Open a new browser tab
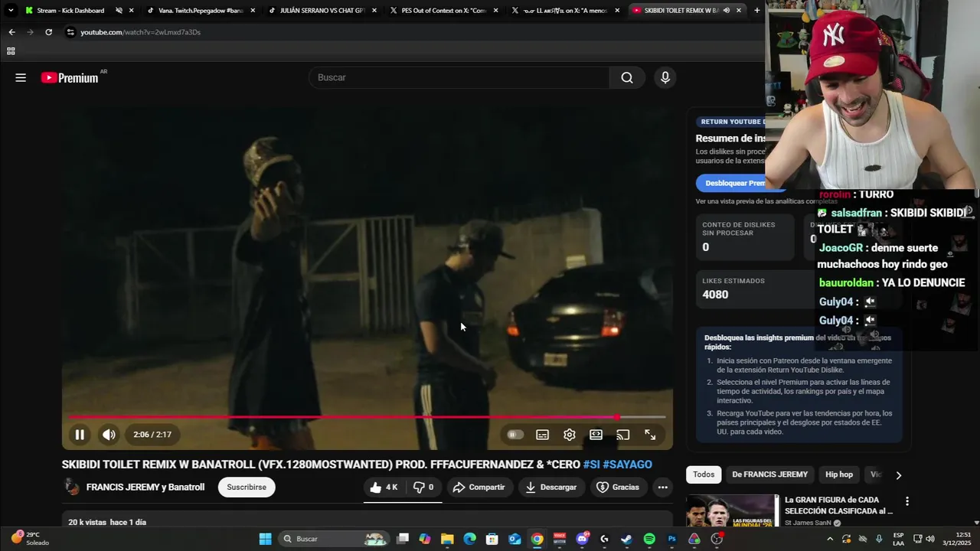 click(757, 11)
